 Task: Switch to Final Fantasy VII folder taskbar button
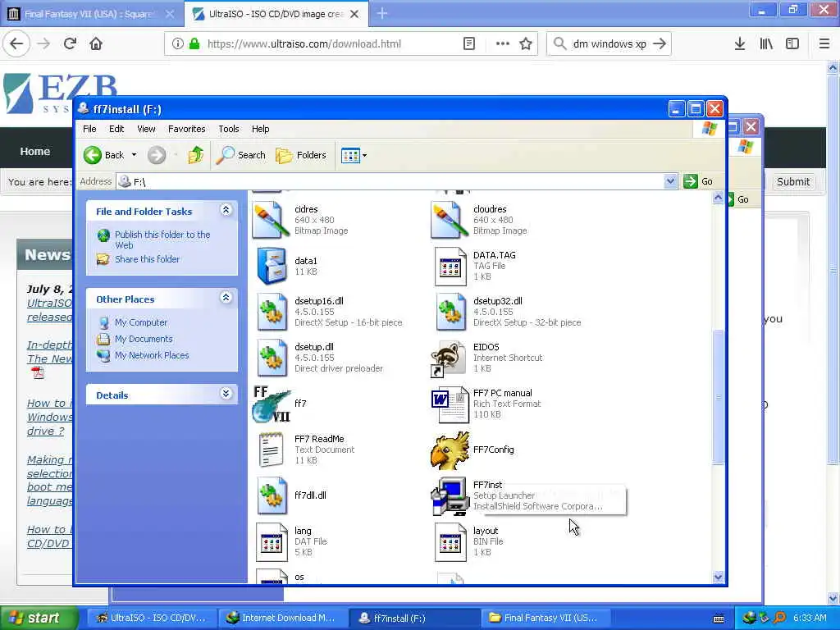coord(546,619)
